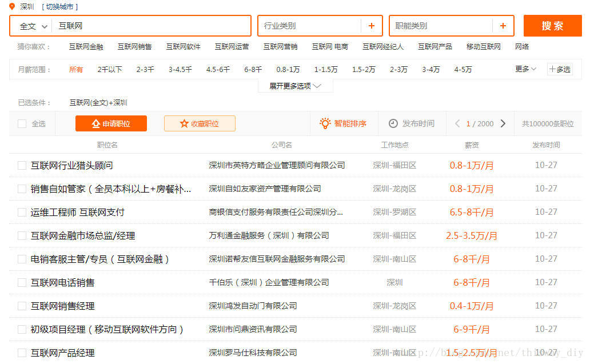
Task: Click the plus icon in 行业类别 field
Action: click(372, 26)
